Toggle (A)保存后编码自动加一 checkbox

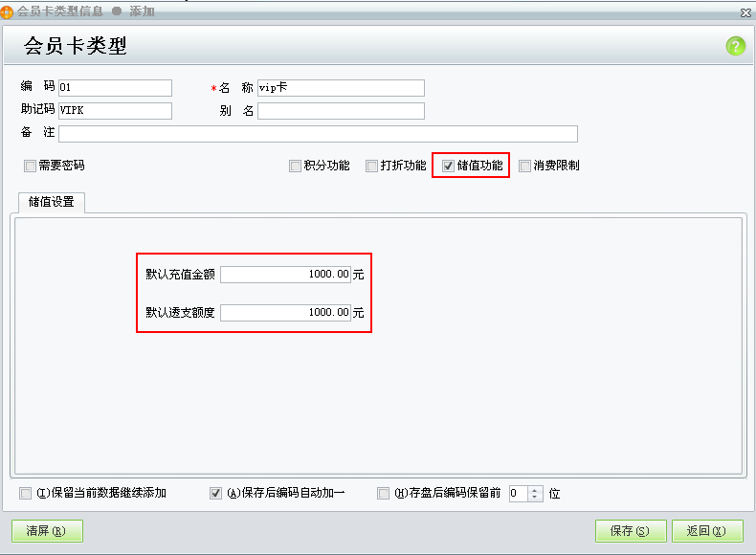click(215, 493)
